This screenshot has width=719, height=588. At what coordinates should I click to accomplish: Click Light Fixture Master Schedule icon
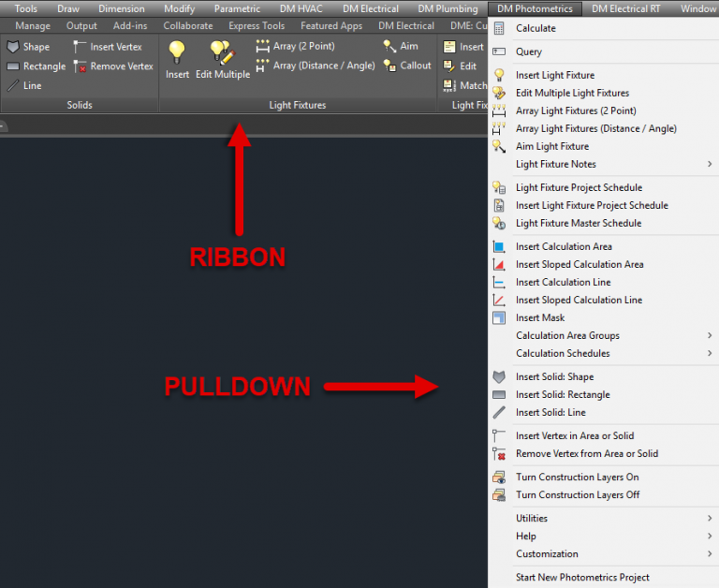(x=499, y=224)
